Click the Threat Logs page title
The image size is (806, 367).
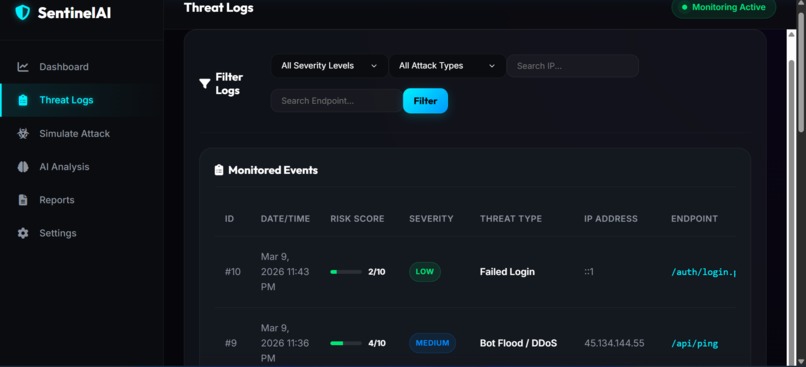coord(218,8)
